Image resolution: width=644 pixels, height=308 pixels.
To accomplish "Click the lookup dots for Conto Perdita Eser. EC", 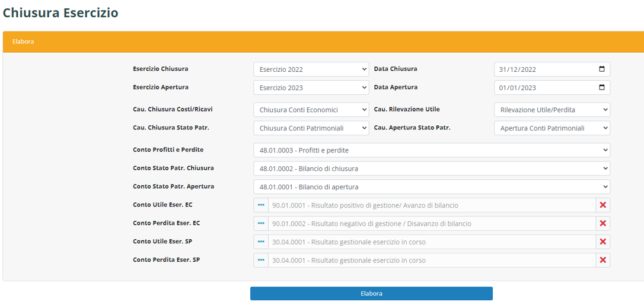I will point(261,224).
